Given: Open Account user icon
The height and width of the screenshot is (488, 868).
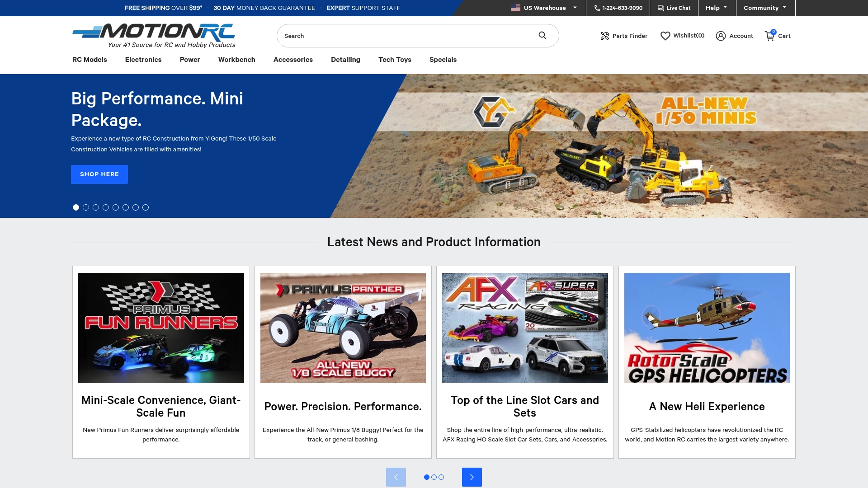Looking at the screenshot, I should coord(721,36).
